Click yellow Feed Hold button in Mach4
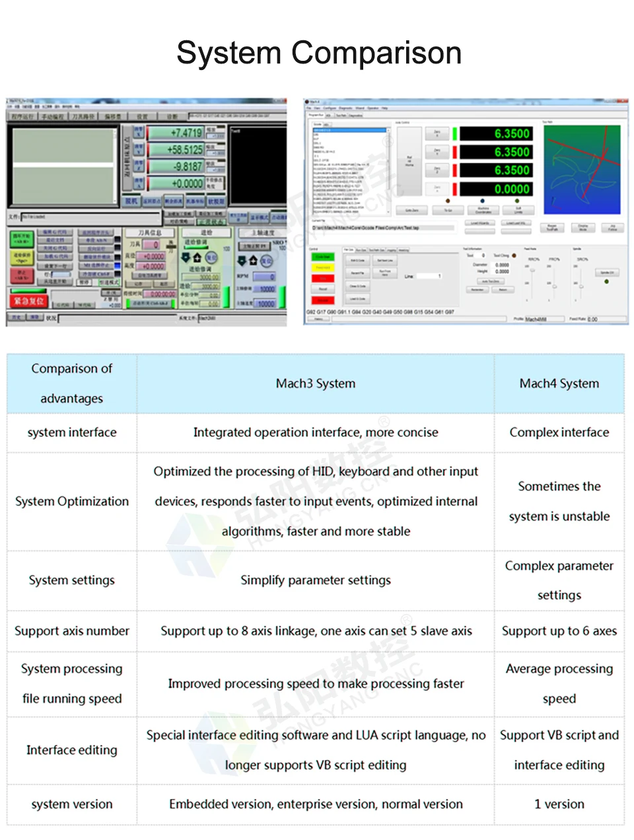Viewport: 634px width, 840px height. tap(323, 268)
